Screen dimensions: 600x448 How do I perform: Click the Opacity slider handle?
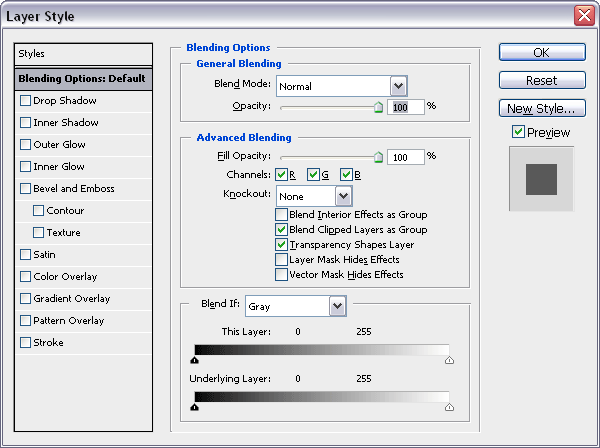[x=378, y=107]
